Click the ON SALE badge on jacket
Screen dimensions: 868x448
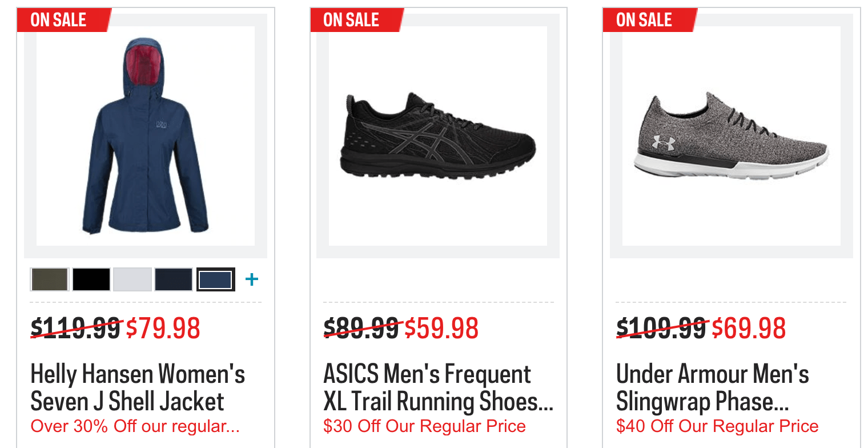58,20
